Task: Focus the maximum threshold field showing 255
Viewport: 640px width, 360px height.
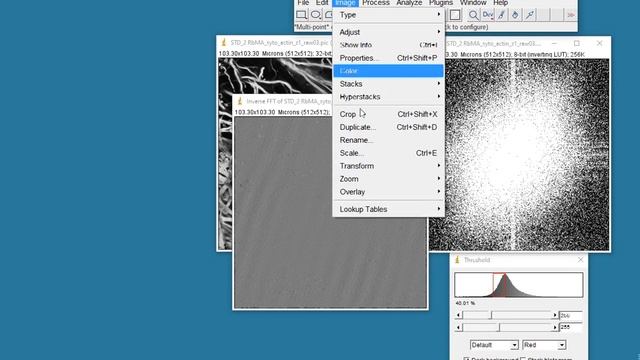Action: [571, 327]
